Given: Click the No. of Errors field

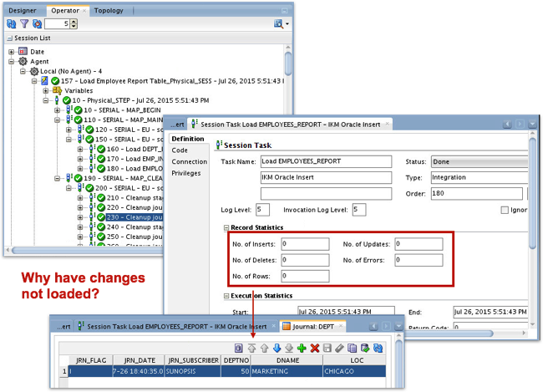Looking at the screenshot, I should [x=419, y=260].
